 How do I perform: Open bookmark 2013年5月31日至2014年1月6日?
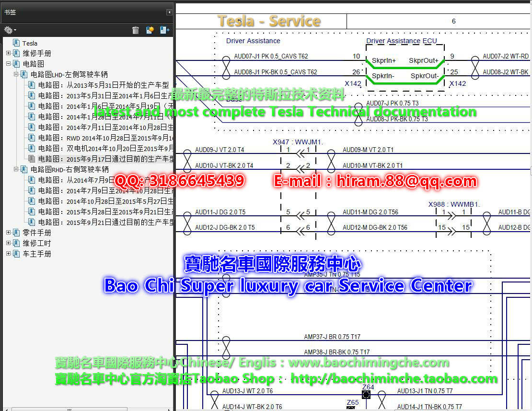[105, 95]
